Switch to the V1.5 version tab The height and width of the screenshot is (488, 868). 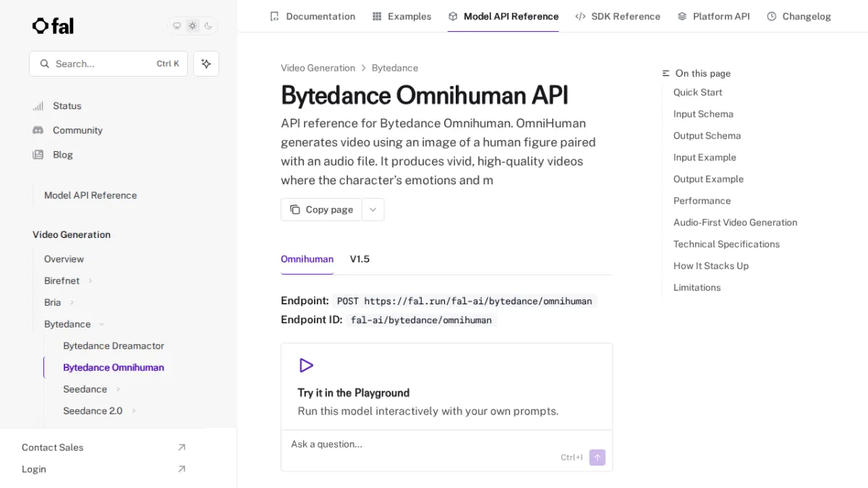[359, 259]
